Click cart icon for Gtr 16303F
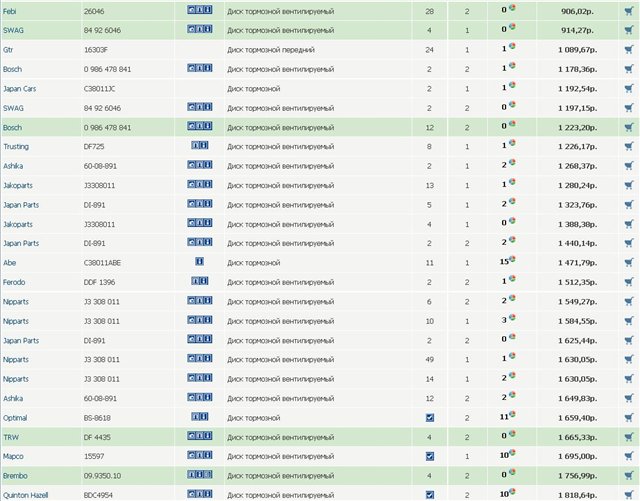 pos(629,50)
